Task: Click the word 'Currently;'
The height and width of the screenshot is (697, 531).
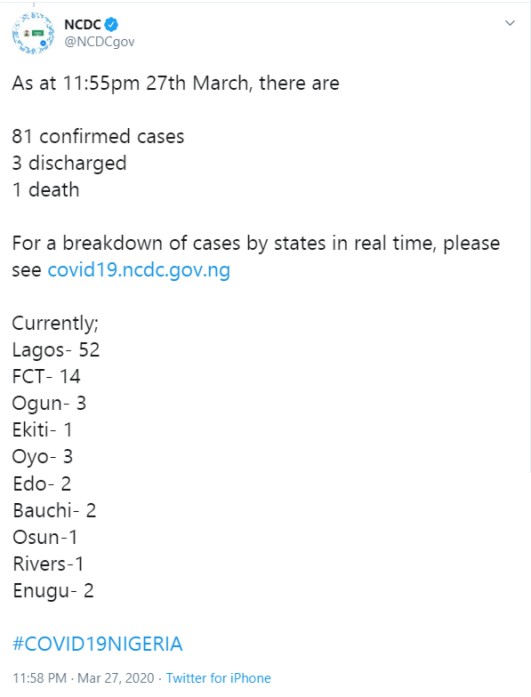Action: click(55, 323)
